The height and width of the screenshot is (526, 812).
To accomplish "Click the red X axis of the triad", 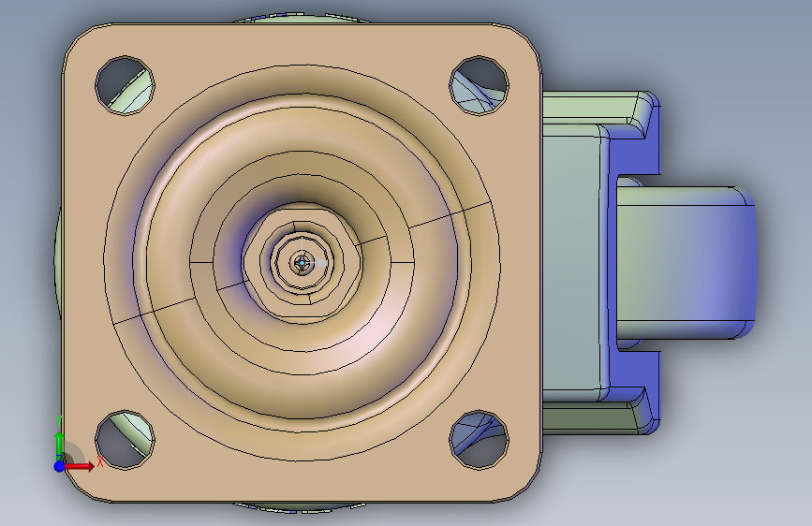I will coord(80,466).
